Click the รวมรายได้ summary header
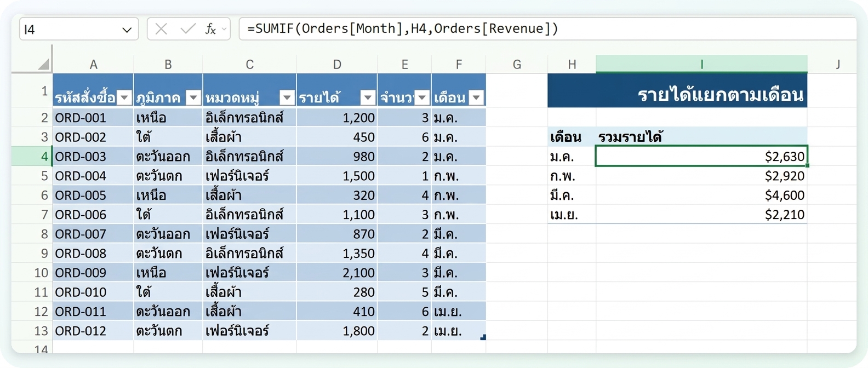The width and height of the screenshot is (868, 368). click(701, 137)
